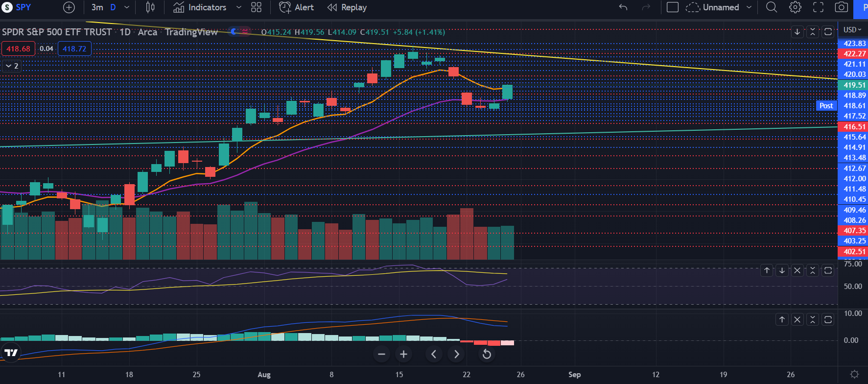Viewport: 868px width, 384px height.
Task: Click the SPDR S&P 500 ETF TRUST title
Action: point(57,32)
